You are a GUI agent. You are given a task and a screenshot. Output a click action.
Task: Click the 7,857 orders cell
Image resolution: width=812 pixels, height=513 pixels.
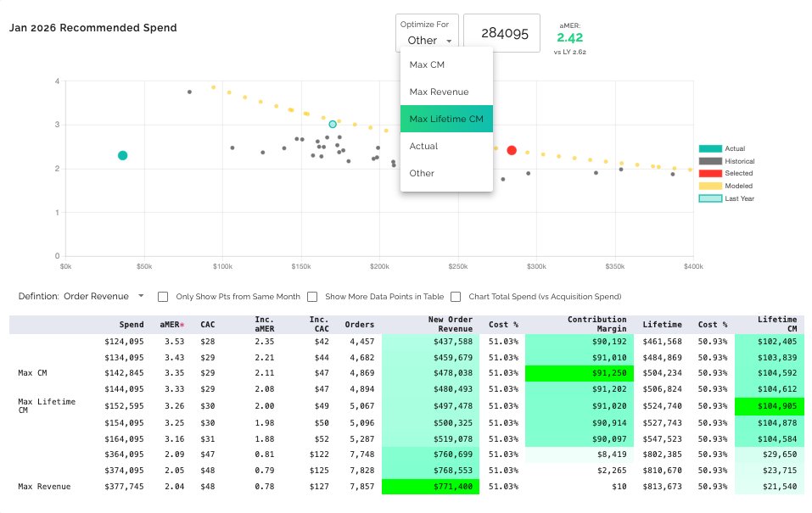click(x=362, y=487)
